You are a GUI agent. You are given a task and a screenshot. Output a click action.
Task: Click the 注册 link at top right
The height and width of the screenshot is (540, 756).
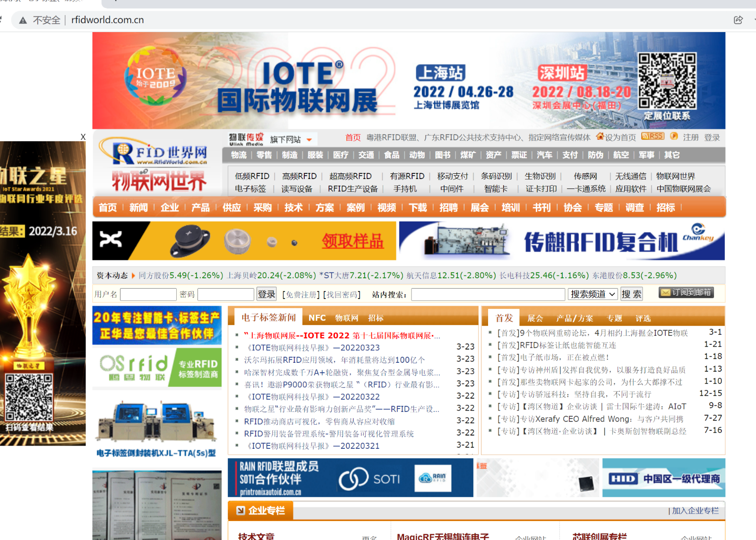click(x=691, y=137)
